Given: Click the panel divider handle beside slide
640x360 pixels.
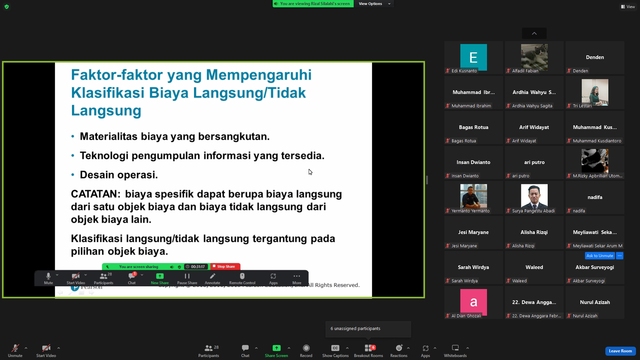Looking at the screenshot, I should point(427,180).
